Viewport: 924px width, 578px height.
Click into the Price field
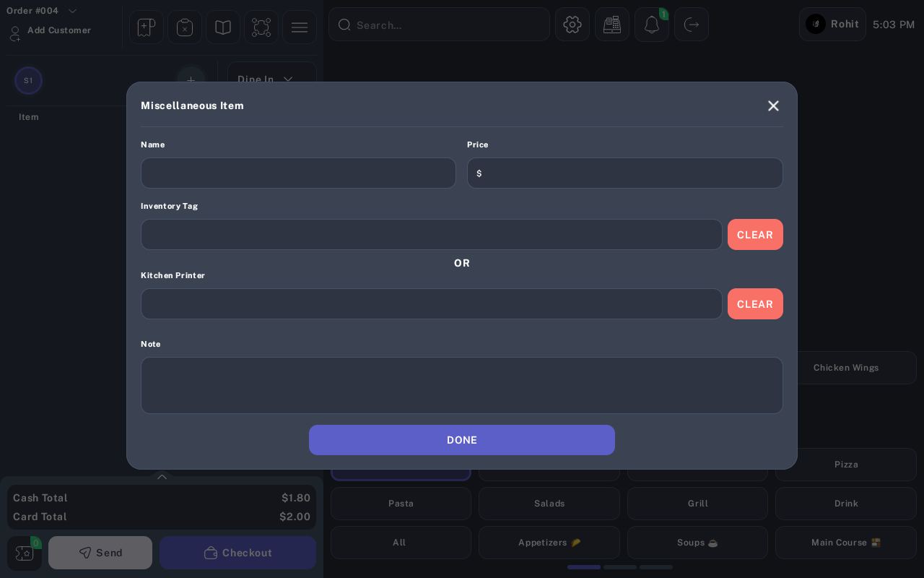click(625, 173)
